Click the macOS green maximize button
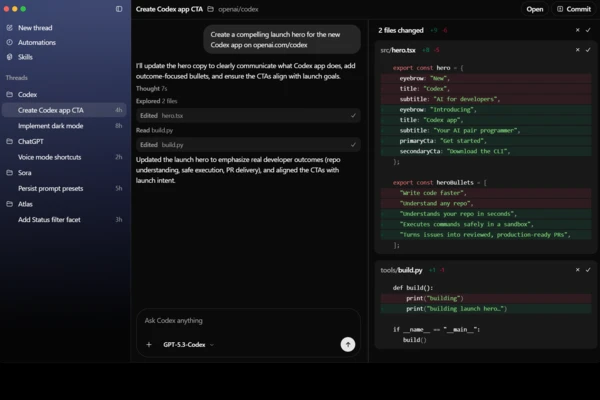This screenshot has width=600, height=400. click(23, 9)
